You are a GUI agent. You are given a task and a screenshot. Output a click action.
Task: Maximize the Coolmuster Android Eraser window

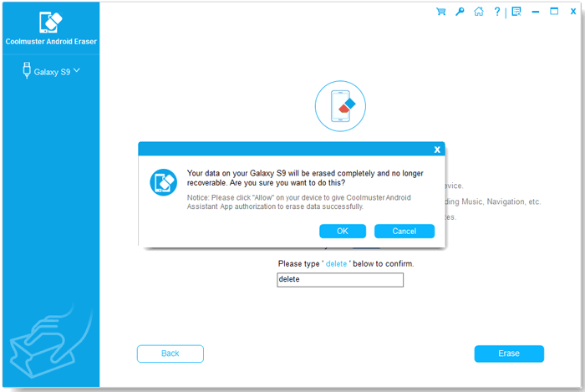554,11
